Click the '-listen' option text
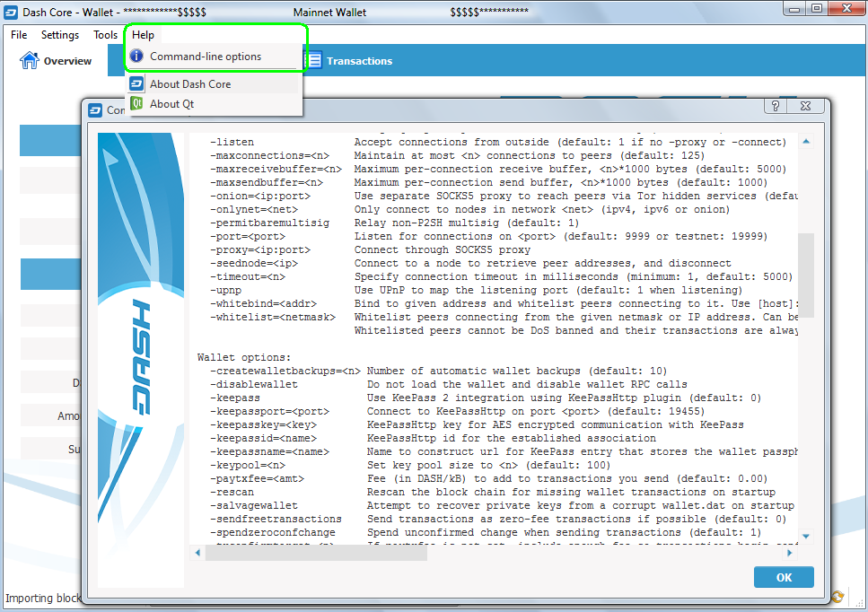Viewport: 868px width, 612px height. point(232,142)
